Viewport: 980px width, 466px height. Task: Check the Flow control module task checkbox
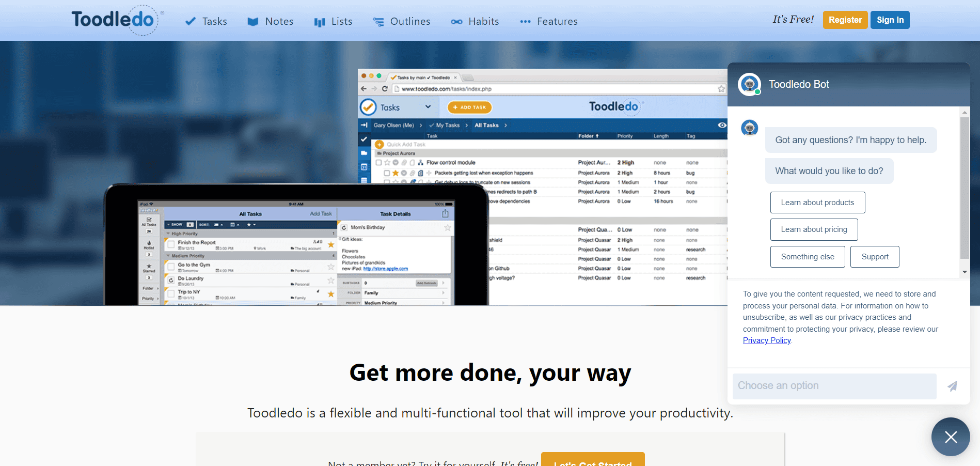[378, 163]
